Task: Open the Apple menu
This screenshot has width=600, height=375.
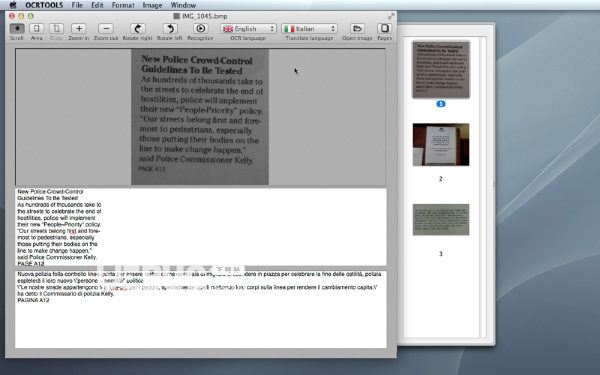Action: pyautogui.click(x=13, y=5)
